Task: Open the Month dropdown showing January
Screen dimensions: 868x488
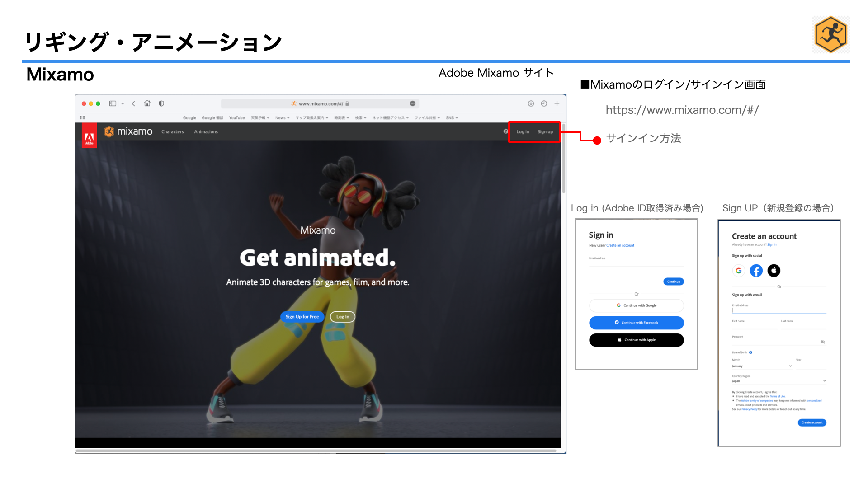Action: (x=762, y=366)
